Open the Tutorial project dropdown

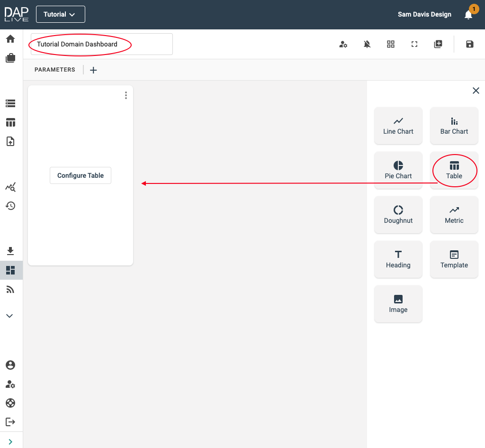pos(61,14)
